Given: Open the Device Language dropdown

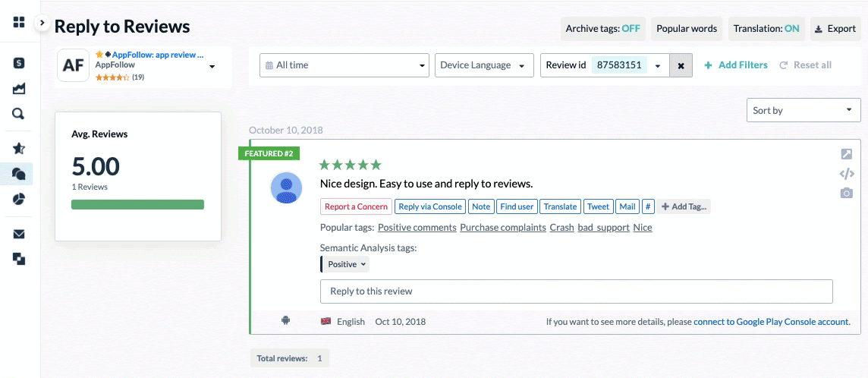Looking at the screenshot, I should pyautogui.click(x=484, y=65).
